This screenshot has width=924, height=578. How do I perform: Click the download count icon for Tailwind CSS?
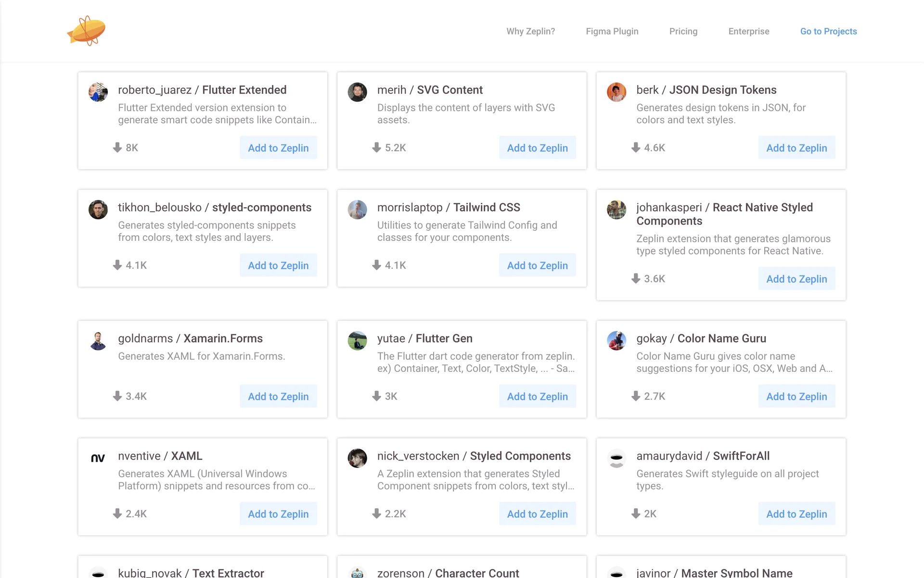click(376, 265)
